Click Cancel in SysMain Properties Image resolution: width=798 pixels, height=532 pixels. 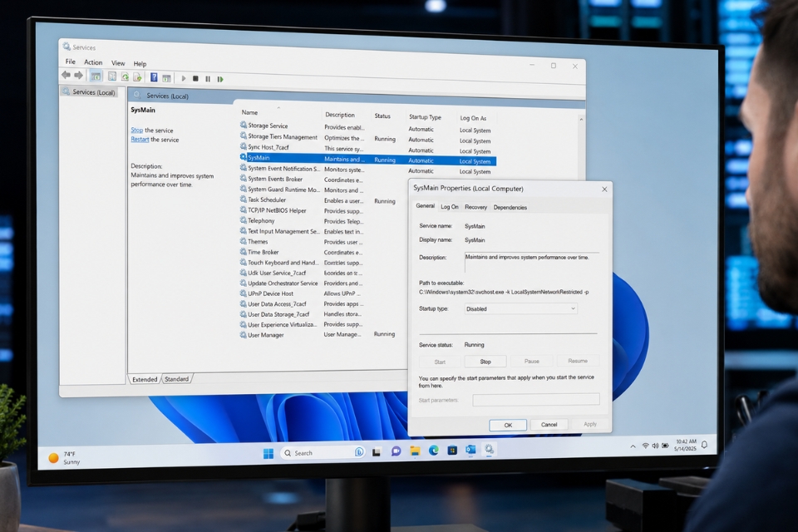pos(549,425)
